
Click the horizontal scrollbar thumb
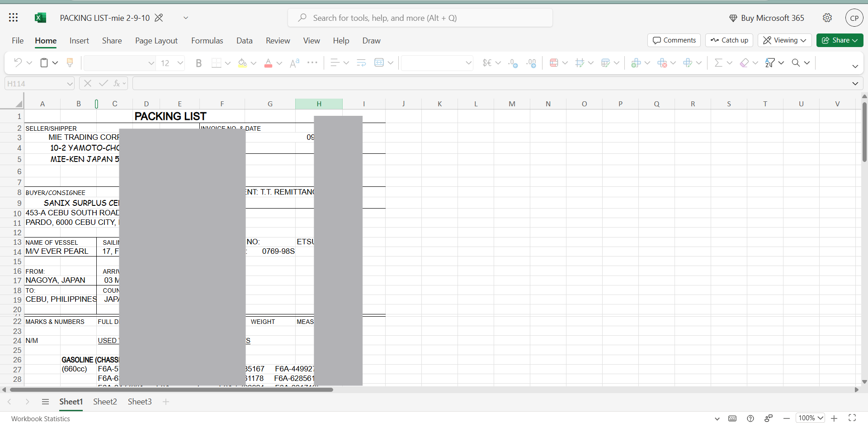(x=171, y=390)
